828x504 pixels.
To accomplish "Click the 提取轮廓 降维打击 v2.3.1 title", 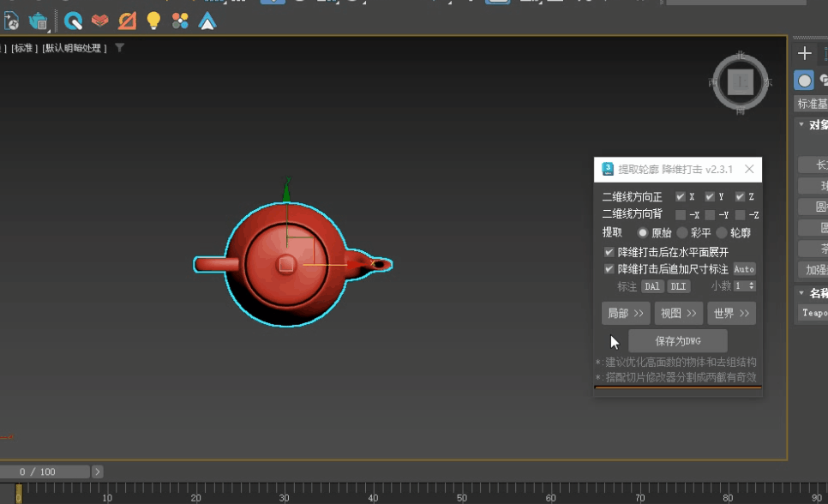I will pyautogui.click(x=675, y=169).
